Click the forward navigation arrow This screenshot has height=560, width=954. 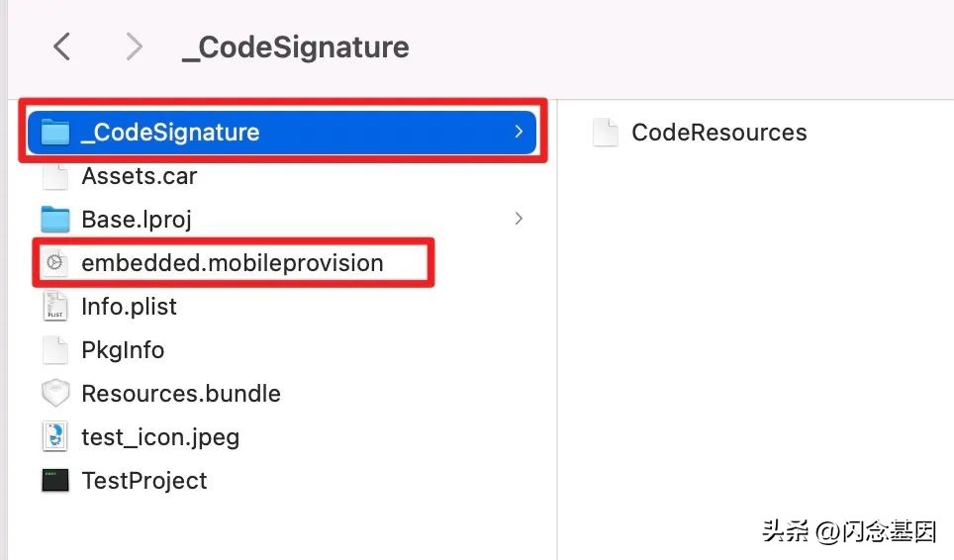[135, 47]
